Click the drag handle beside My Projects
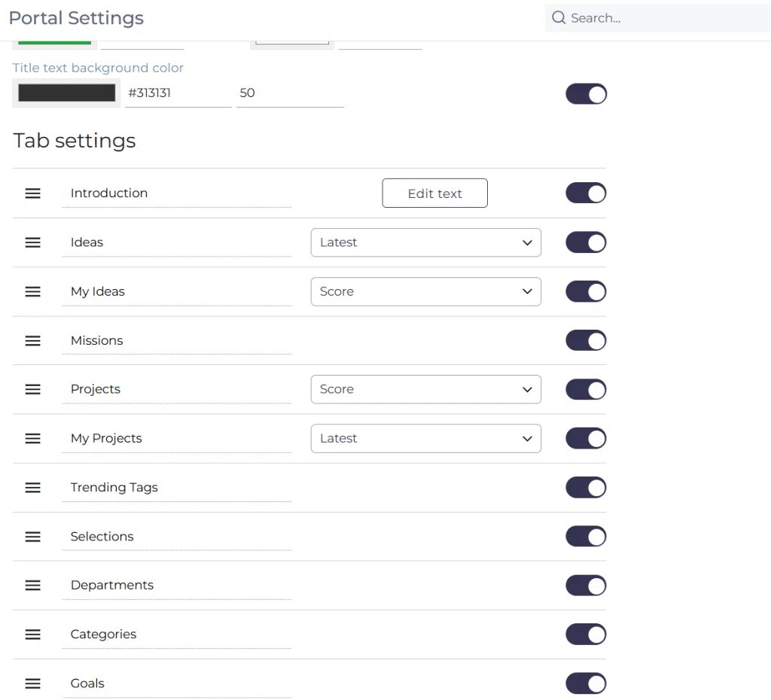The height and width of the screenshot is (700, 771). pos(33,439)
